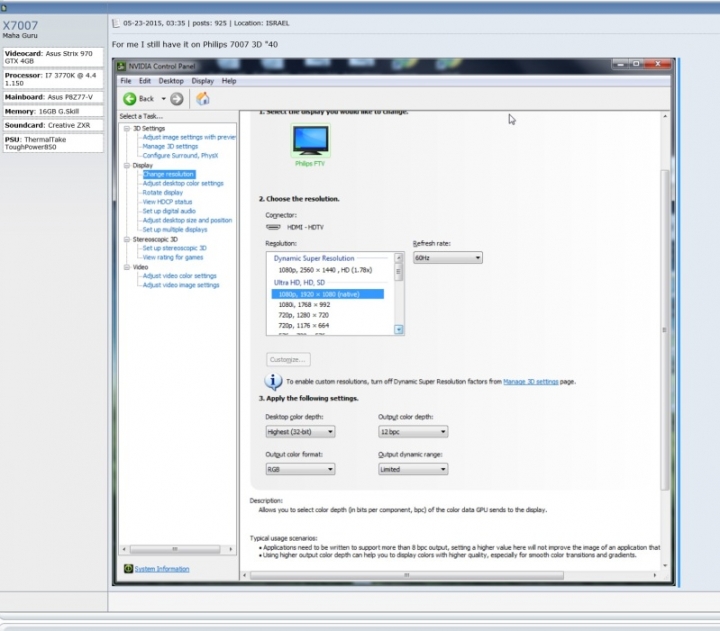Click the Forward arrow icon in toolbar
The height and width of the screenshot is (631, 720).
point(177,99)
